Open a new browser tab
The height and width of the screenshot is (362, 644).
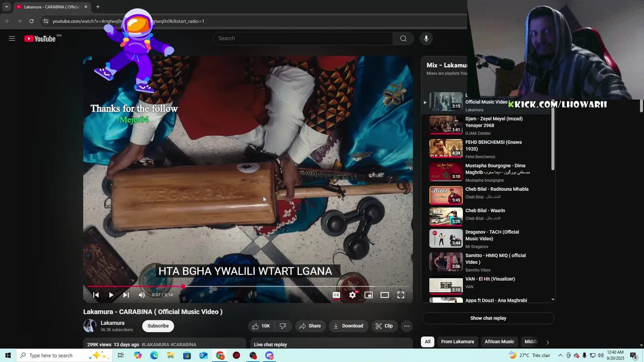(x=98, y=7)
